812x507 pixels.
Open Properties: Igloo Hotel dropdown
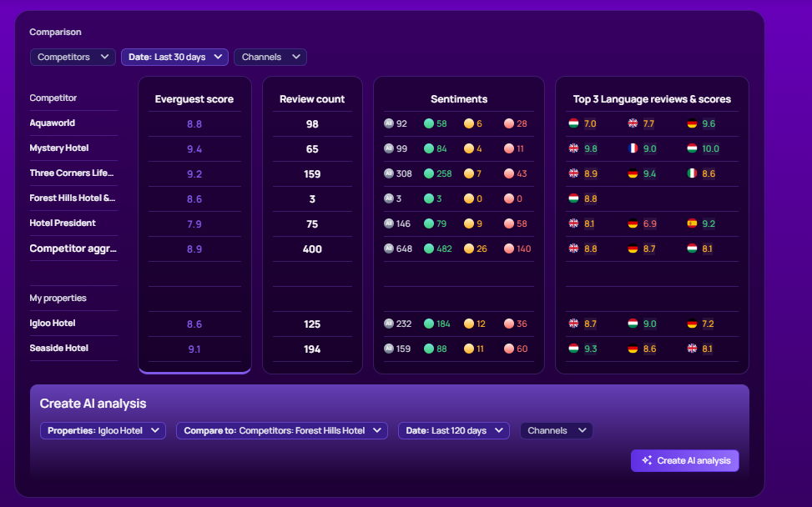(103, 430)
